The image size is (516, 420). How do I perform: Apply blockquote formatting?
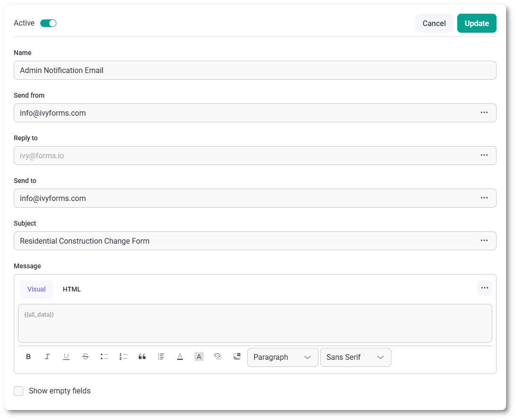click(142, 356)
